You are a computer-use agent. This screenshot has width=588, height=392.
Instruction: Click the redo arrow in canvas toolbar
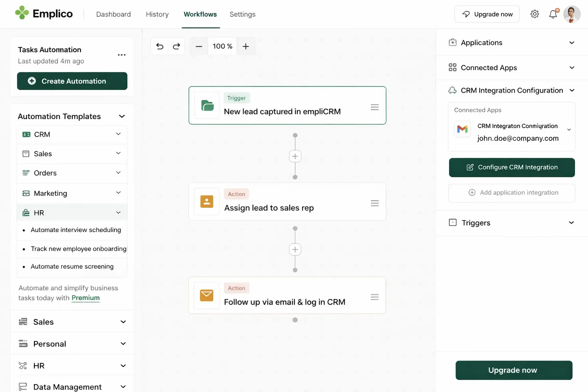[x=176, y=46]
